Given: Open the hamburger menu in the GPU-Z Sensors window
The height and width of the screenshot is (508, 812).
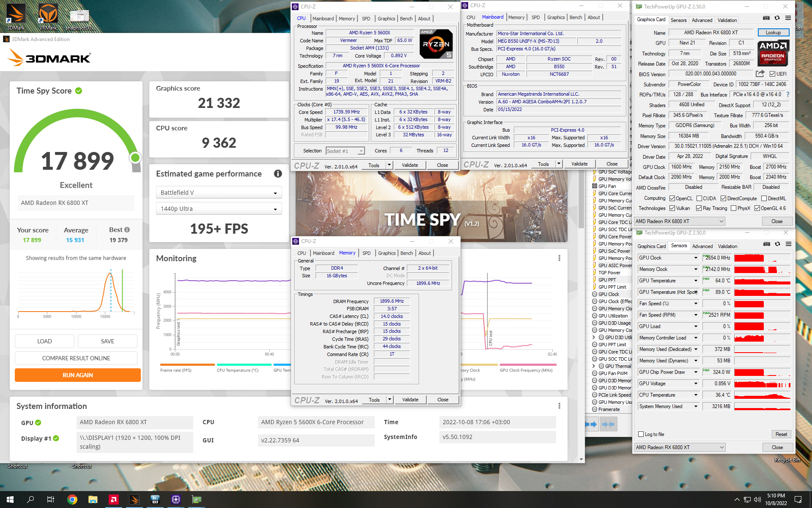Looking at the screenshot, I should (x=788, y=244).
